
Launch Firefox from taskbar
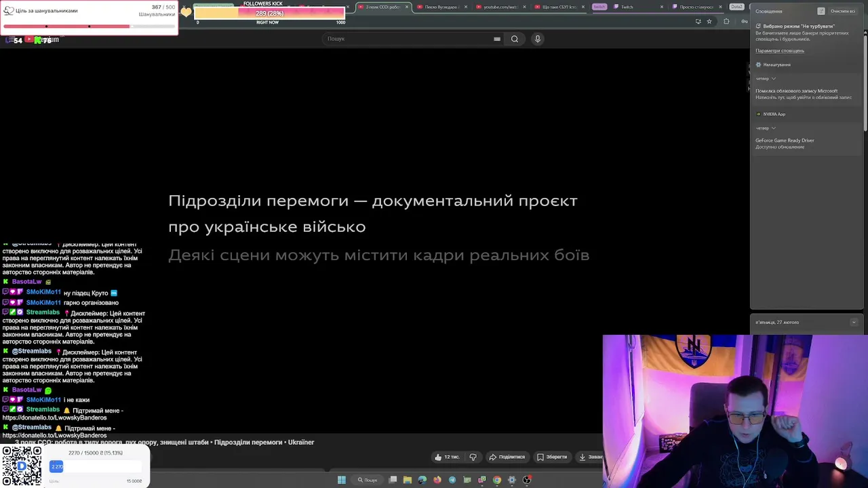pyautogui.click(x=437, y=480)
